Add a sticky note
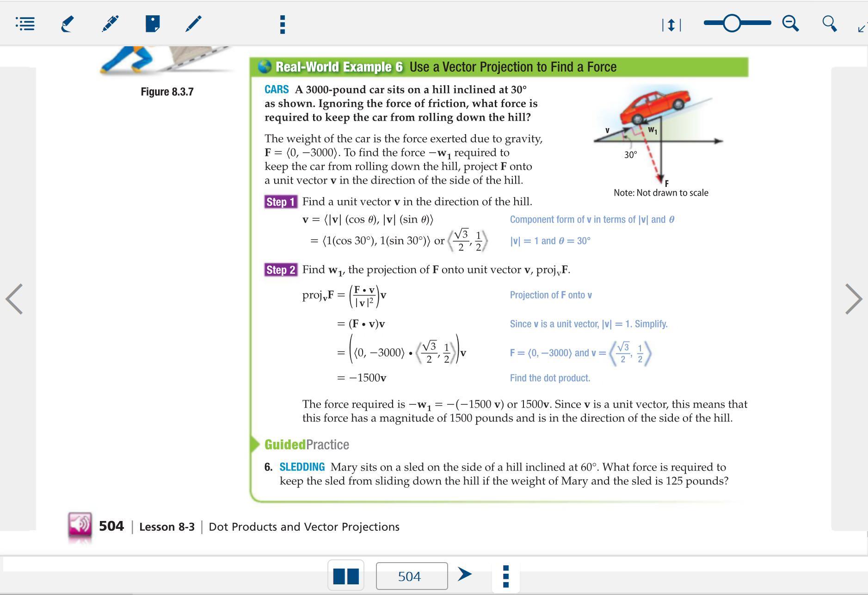Image resolution: width=868 pixels, height=595 pixels. click(x=152, y=24)
